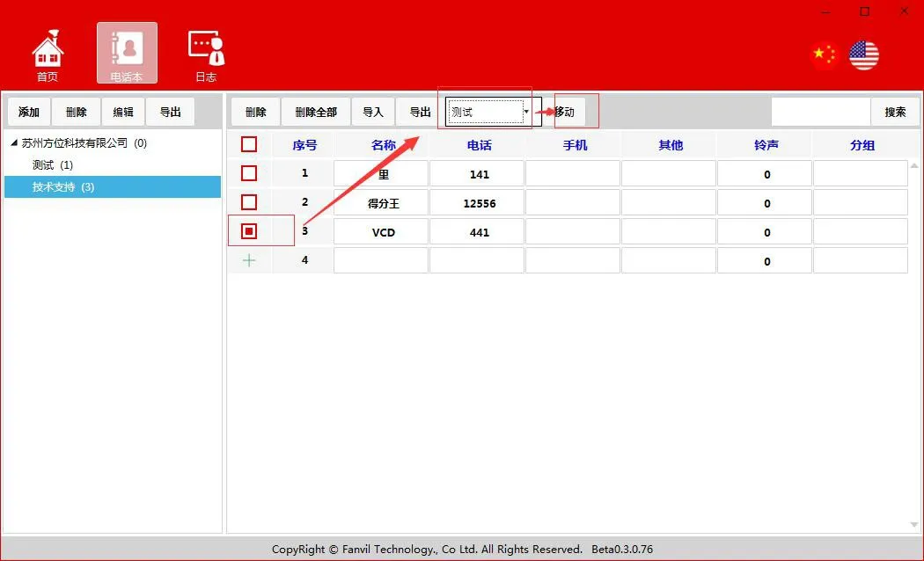The image size is (924, 561).
Task: Click the 搜索 (Search) button
Action: [895, 112]
